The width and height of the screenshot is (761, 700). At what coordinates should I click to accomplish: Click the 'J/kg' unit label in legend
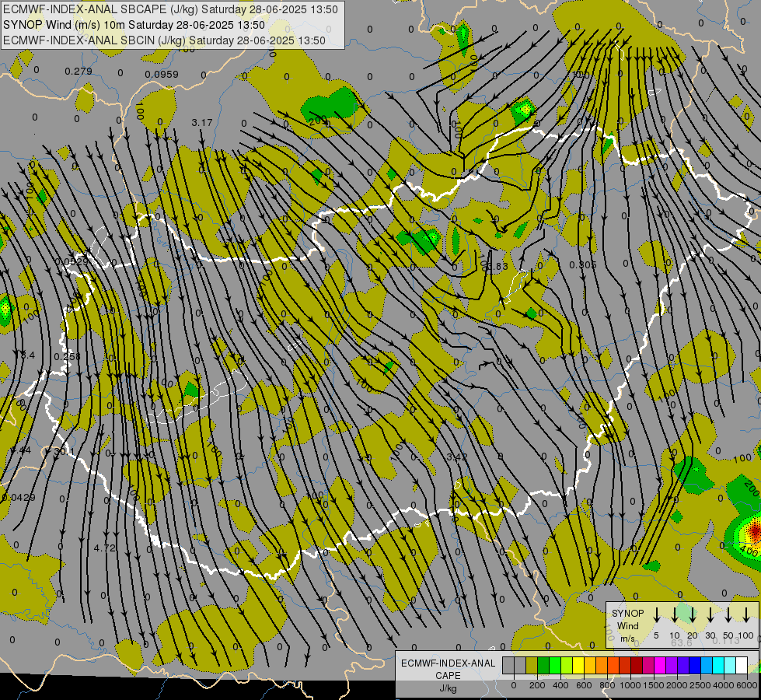(448, 688)
